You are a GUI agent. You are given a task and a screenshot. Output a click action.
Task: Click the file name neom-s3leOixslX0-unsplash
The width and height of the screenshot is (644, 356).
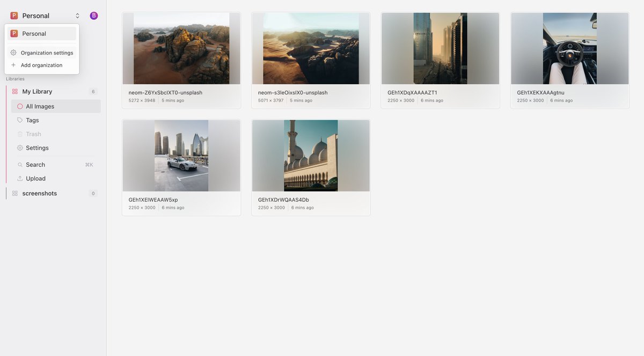click(293, 93)
